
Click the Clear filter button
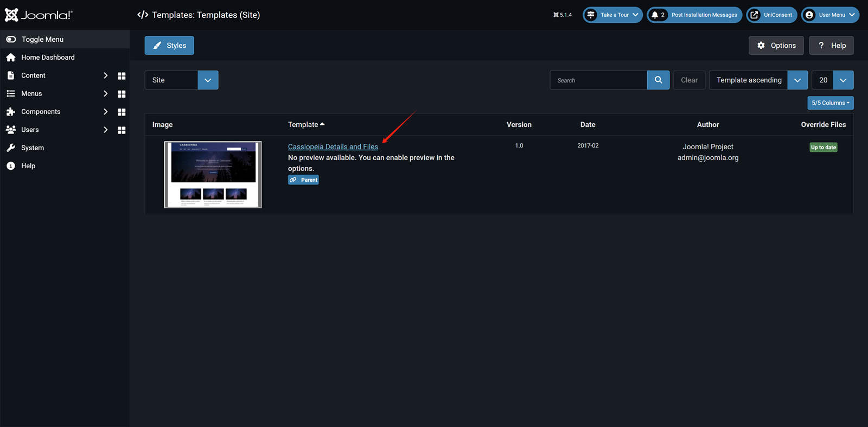click(x=690, y=80)
